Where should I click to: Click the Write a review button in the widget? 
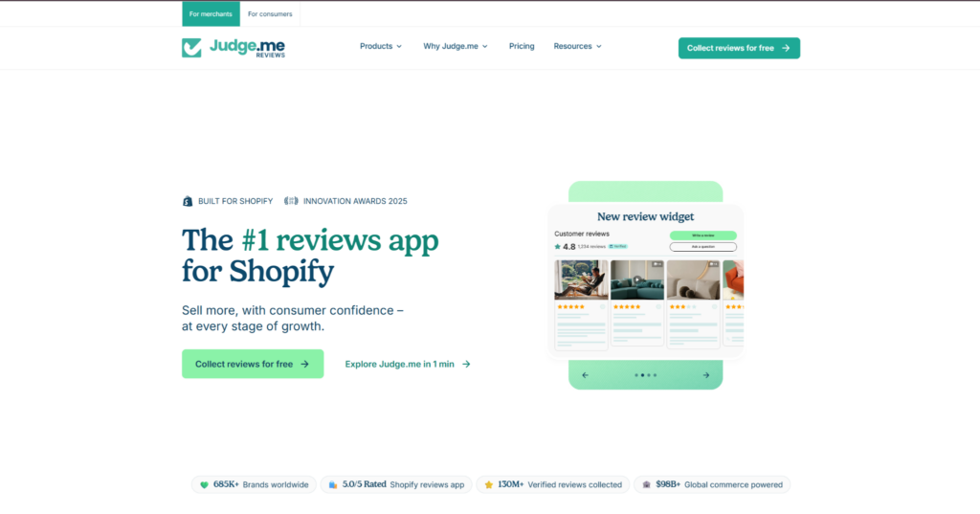point(703,235)
